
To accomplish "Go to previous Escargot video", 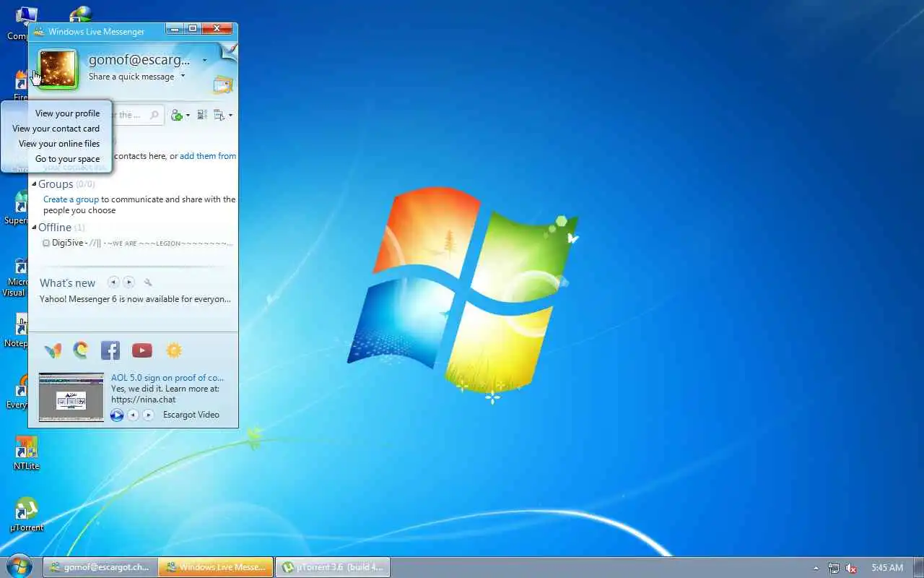I will [x=133, y=415].
